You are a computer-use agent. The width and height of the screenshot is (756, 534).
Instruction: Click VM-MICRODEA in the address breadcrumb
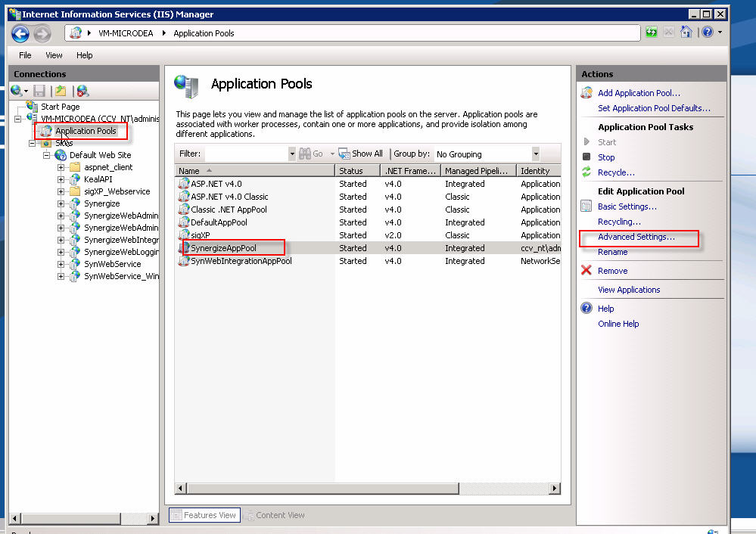click(126, 33)
